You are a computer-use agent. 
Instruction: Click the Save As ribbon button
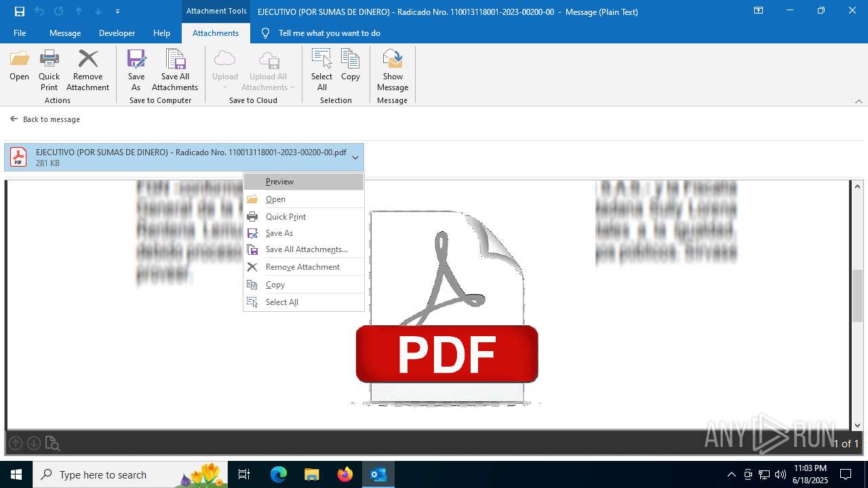(x=136, y=70)
